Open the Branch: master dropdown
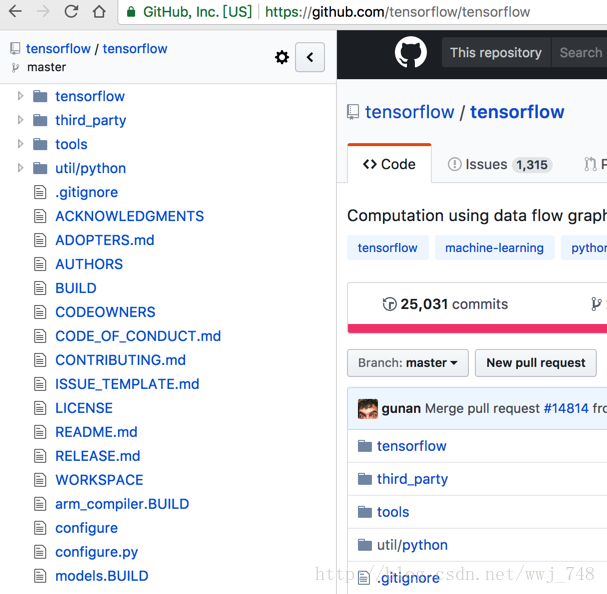The image size is (607, 594). click(408, 363)
